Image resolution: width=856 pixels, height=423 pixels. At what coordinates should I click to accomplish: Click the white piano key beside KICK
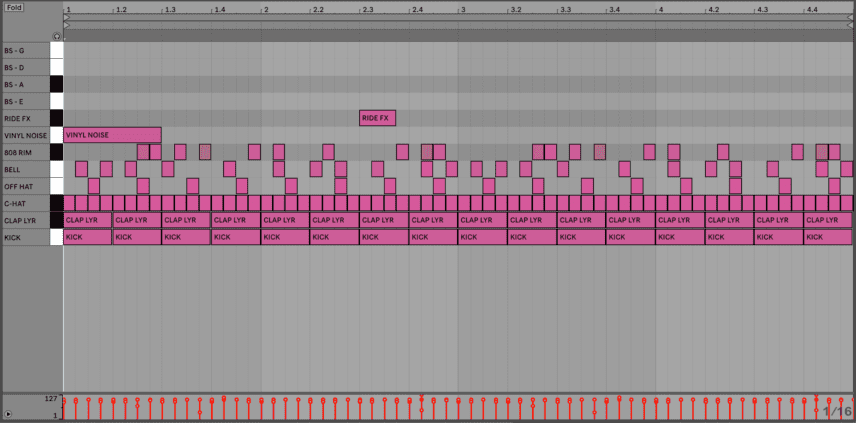57,237
